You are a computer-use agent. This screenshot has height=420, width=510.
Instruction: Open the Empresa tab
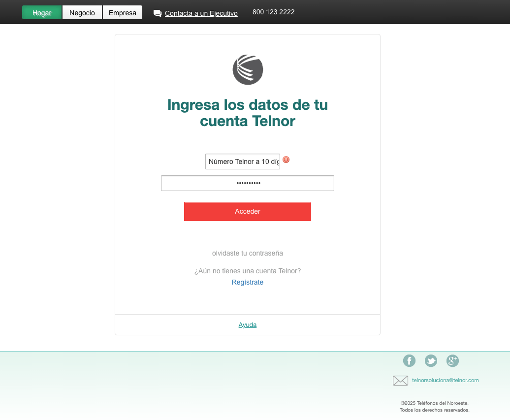(x=123, y=13)
